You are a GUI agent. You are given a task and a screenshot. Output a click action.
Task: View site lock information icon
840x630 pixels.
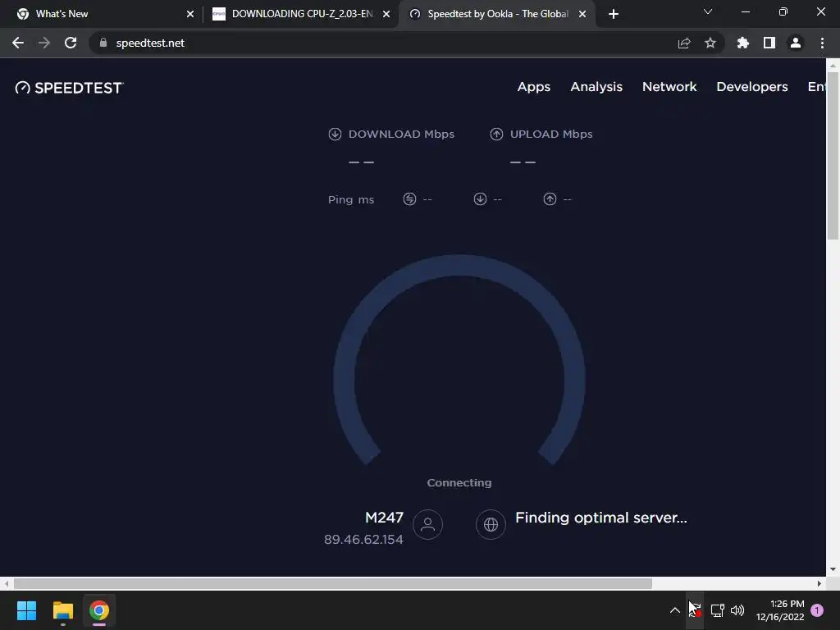point(103,43)
